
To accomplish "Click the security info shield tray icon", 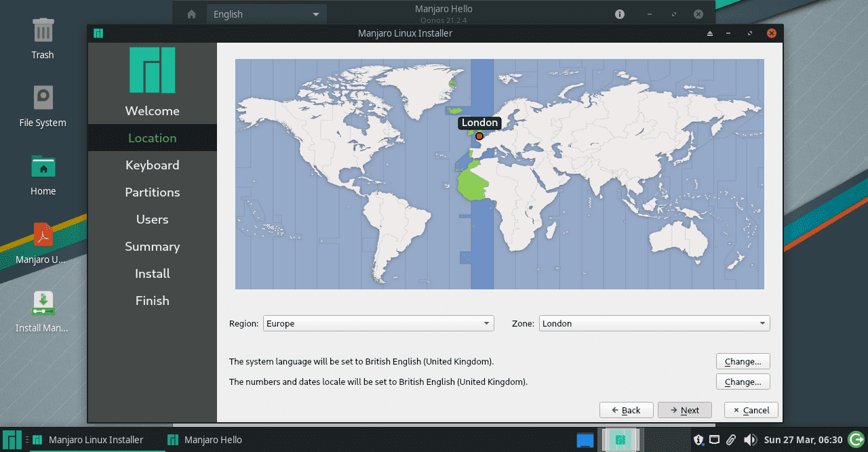I will (698, 440).
